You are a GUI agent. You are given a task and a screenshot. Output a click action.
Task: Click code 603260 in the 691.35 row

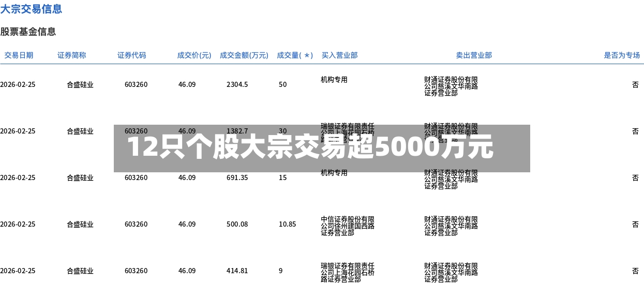[x=136, y=177]
